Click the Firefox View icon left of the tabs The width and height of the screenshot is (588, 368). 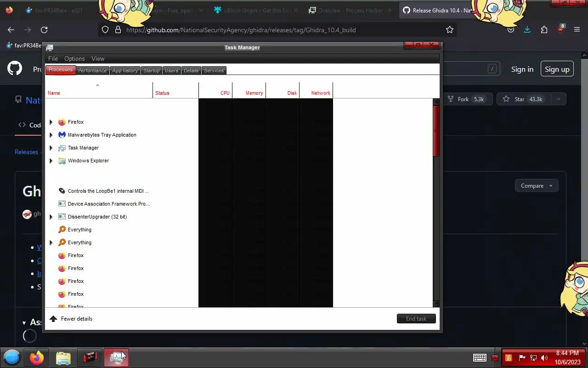point(9,10)
